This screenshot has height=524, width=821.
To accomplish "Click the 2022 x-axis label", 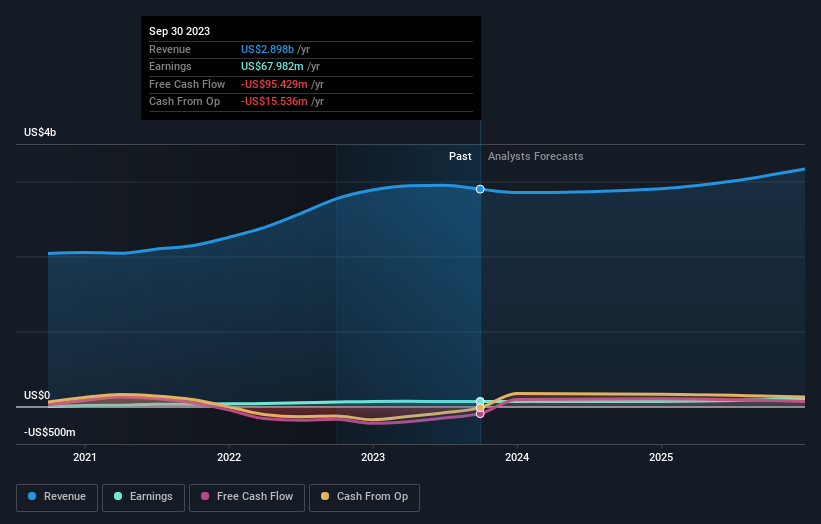I will 229,457.
